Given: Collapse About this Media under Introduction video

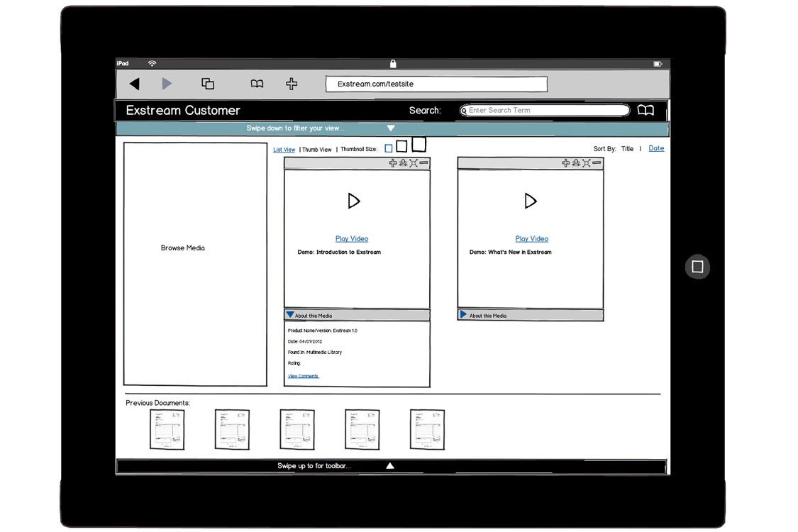Looking at the screenshot, I should click(x=290, y=315).
